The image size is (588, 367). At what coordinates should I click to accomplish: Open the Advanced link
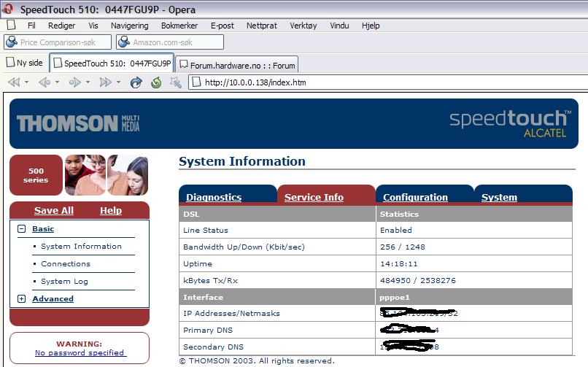53,298
